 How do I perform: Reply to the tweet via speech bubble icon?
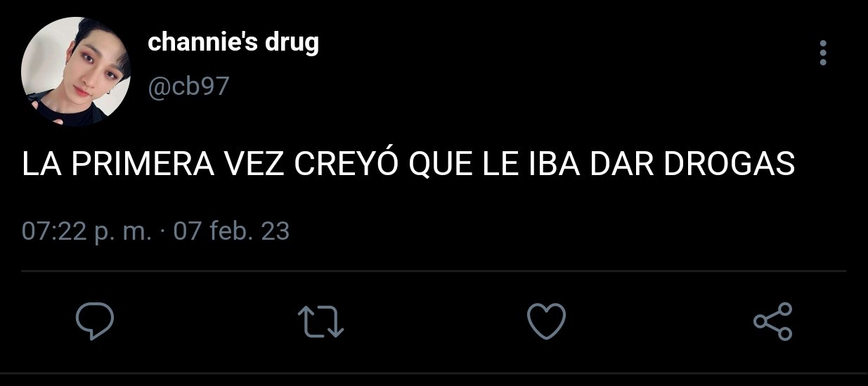[95, 321]
